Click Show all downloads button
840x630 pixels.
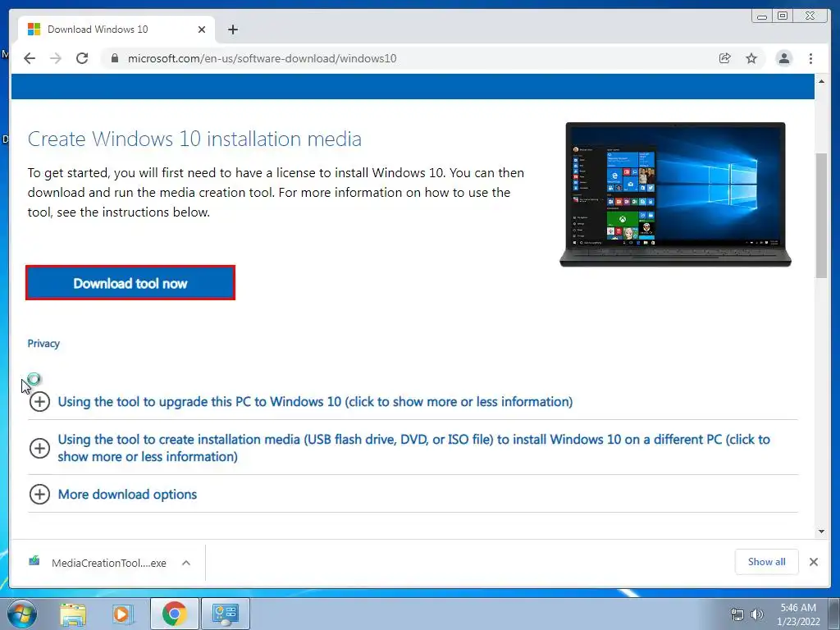[767, 561]
